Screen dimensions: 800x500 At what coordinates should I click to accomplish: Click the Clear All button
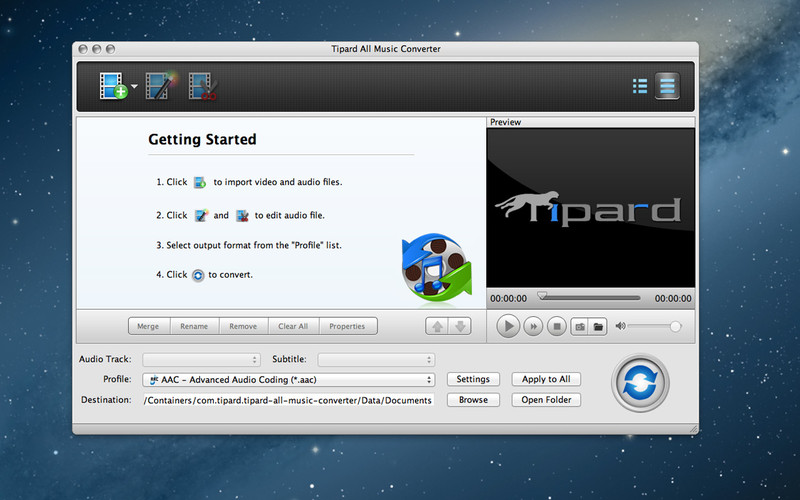[293, 326]
